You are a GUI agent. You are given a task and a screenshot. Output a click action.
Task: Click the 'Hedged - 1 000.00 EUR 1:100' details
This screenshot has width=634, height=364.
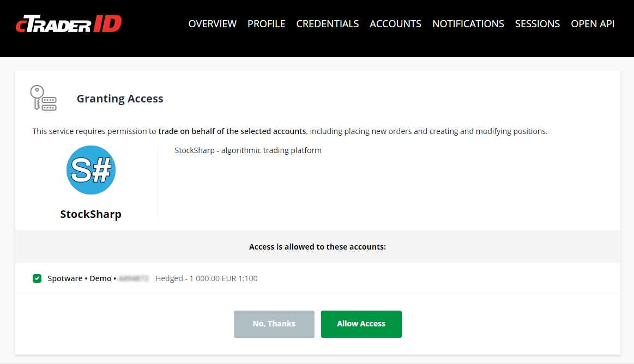coord(207,278)
